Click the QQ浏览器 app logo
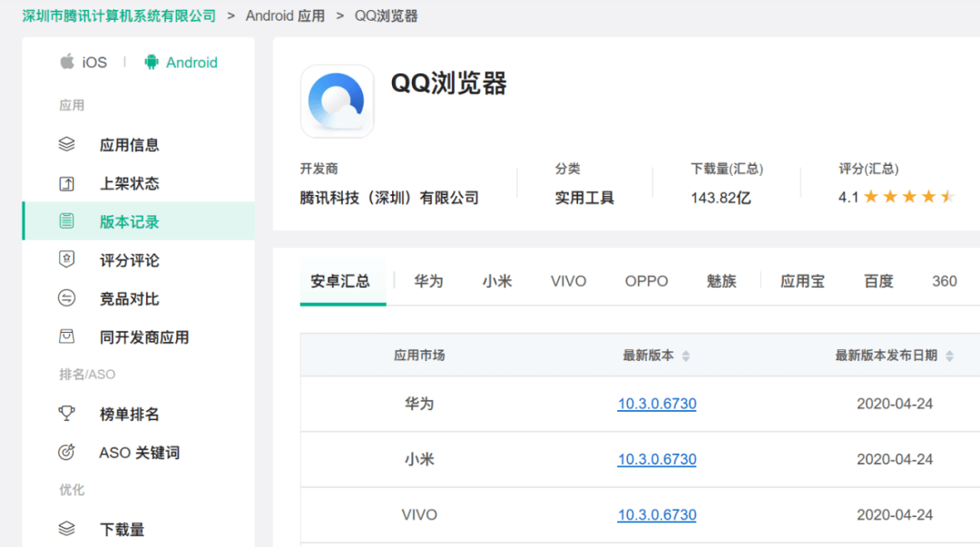Screen dimensions: 980x547 [338, 102]
